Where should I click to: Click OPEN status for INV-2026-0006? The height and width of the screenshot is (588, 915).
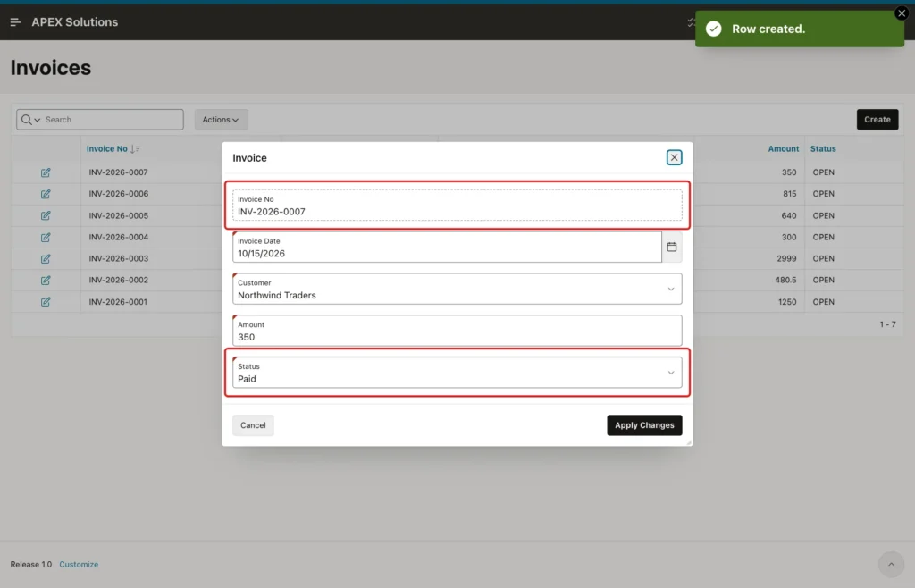tap(823, 194)
